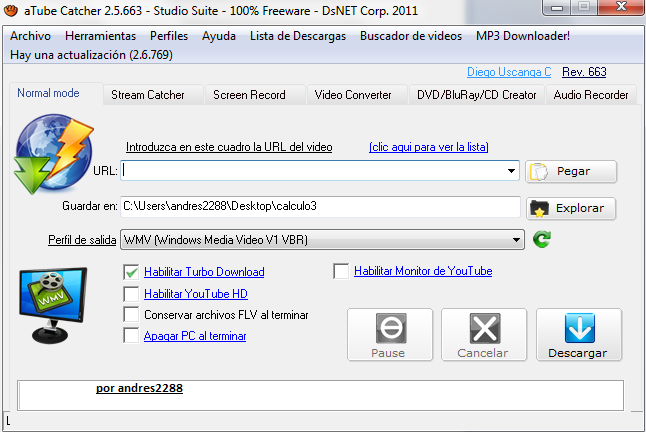This screenshot has height=432, width=646.
Task: Enable the YouTube HD checkbox
Action: tap(131, 294)
